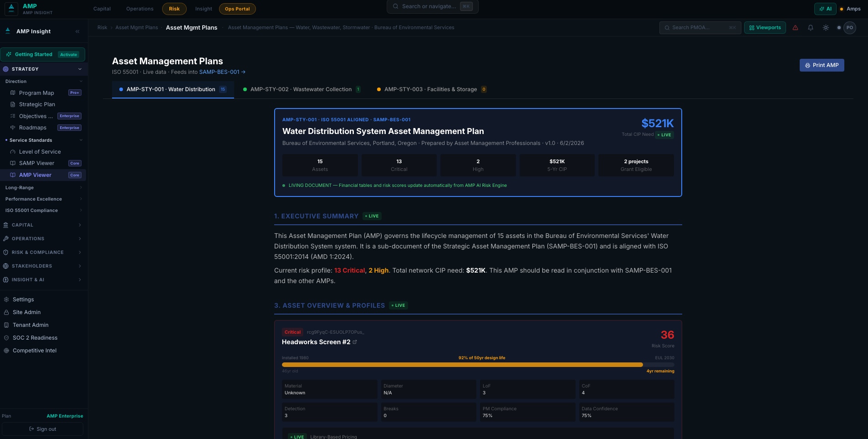Expand the Long-Range group
Screen dimensions: 868x439
pos(43,188)
